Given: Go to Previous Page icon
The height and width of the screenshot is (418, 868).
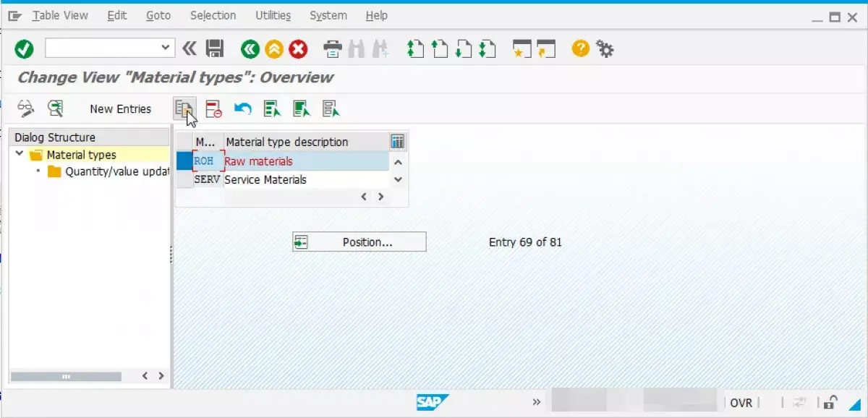Looking at the screenshot, I should [x=439, y=49].
